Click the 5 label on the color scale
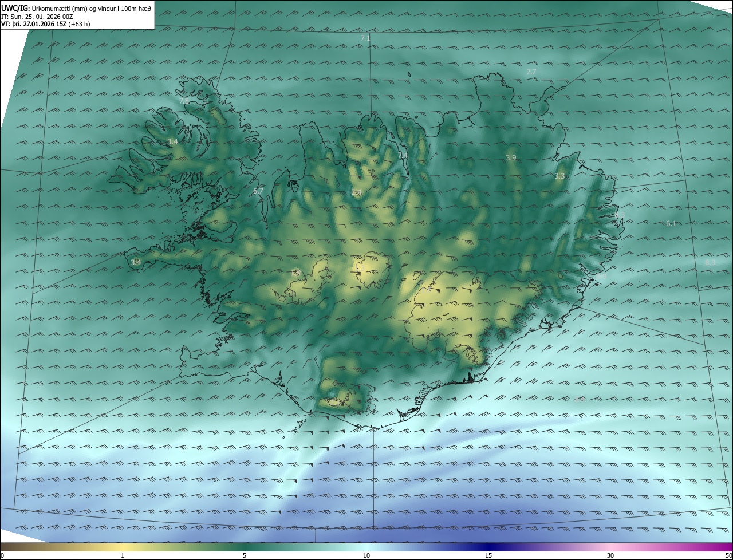Image resolution: width=733 pixels, height=560 pixels. click(x=245, y=555)
